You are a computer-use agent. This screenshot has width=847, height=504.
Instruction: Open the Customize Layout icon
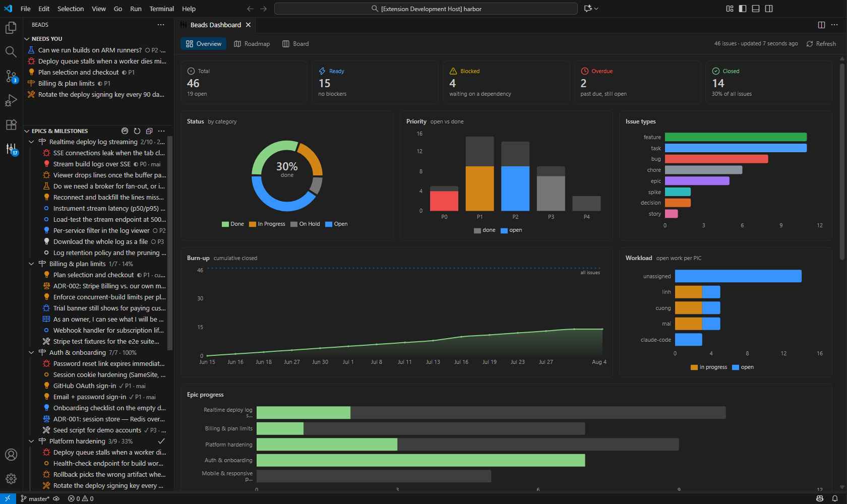coord(730,9)
